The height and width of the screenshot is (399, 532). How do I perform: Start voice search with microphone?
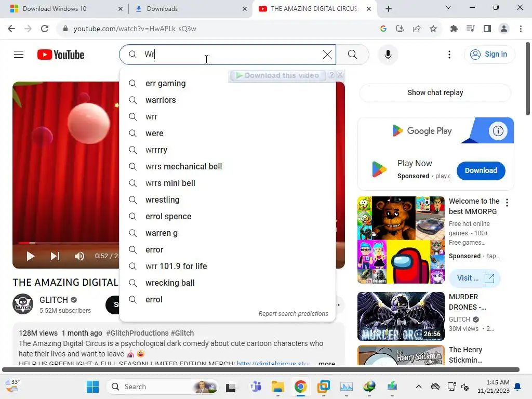tap(388, 54)
